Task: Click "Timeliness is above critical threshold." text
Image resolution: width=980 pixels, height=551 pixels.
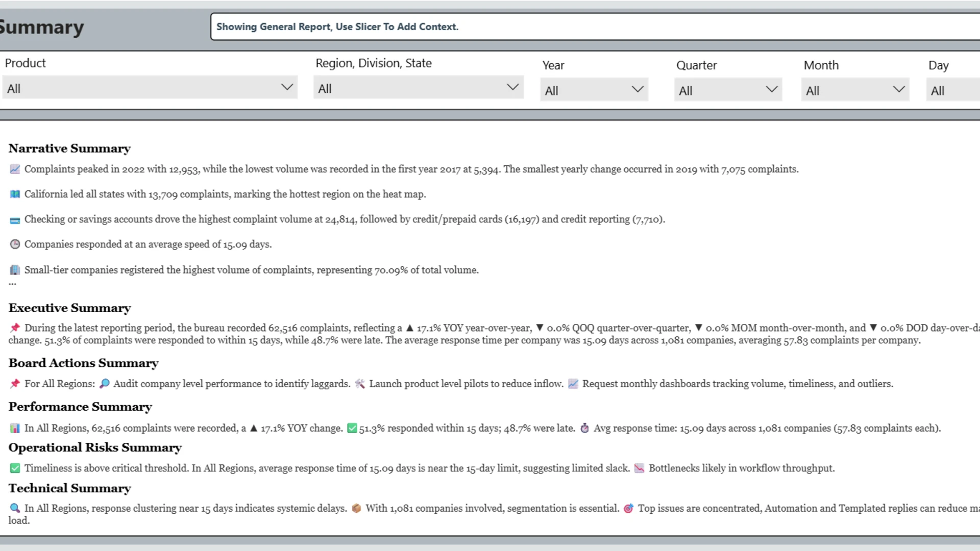Action: tap(106, 468)
